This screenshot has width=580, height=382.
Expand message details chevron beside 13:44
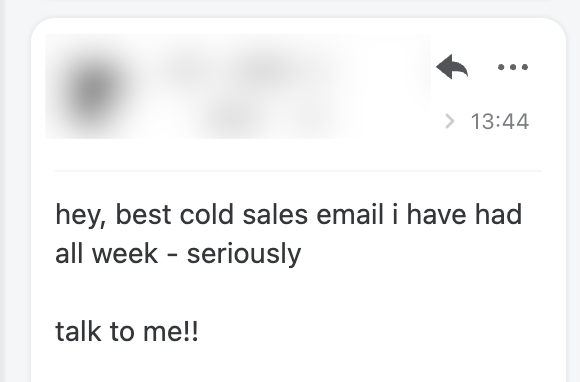click(450, 121)
